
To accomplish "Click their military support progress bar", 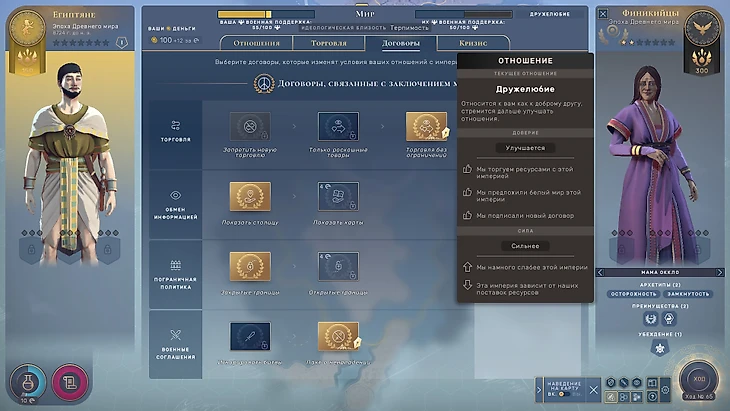I will click(x=463, y=14).
